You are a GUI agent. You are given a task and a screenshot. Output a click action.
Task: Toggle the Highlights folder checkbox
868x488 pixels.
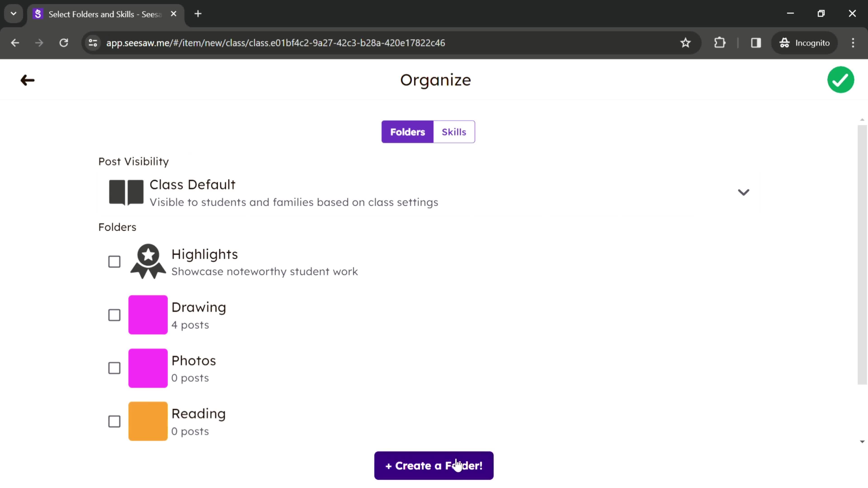(x=114, y=261)
